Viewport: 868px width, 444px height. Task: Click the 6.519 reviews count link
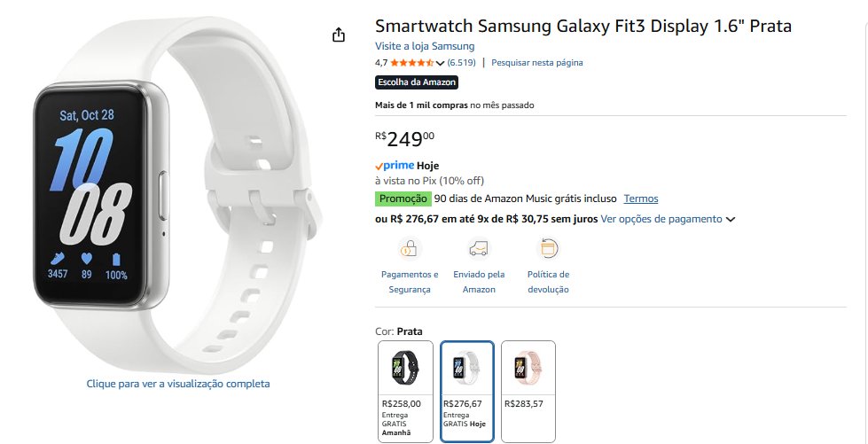tap(462, 63)
